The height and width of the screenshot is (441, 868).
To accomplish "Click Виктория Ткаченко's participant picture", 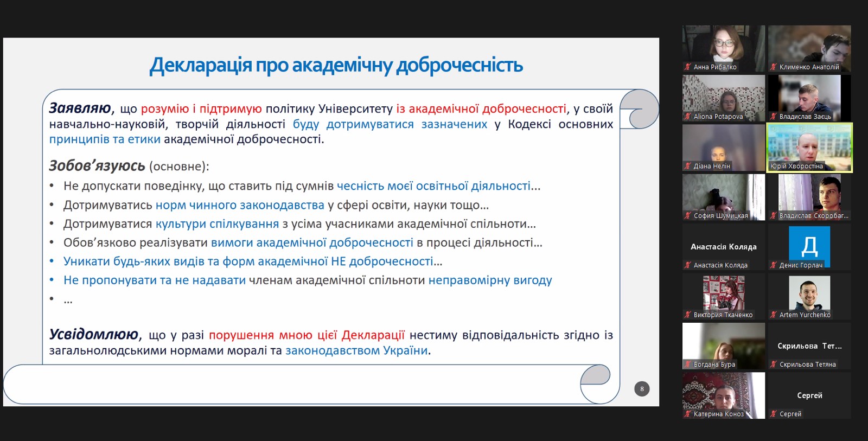I will click(723, 293).
